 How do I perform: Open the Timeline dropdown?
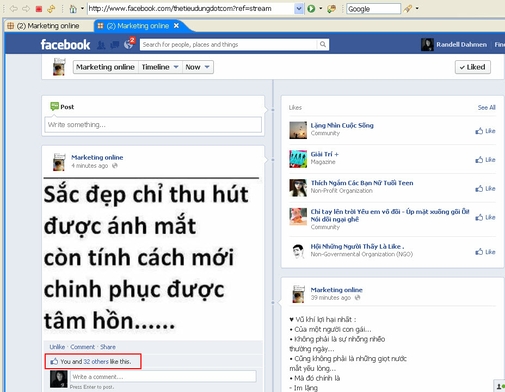tap(160, 67)
